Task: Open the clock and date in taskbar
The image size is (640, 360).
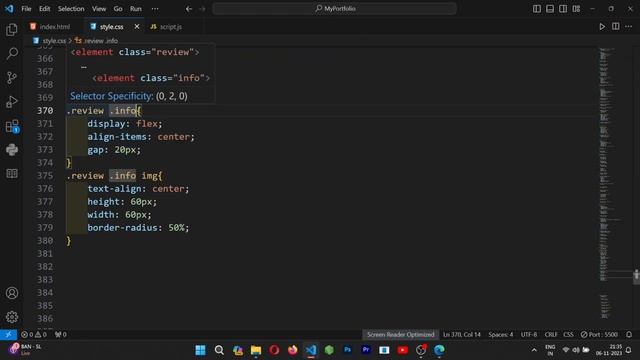Action: coord(609,350)
